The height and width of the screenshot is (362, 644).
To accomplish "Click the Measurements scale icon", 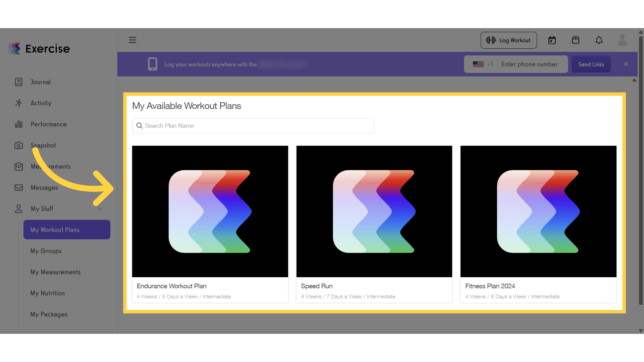I will pyautogui.click(x=19, y=167).
